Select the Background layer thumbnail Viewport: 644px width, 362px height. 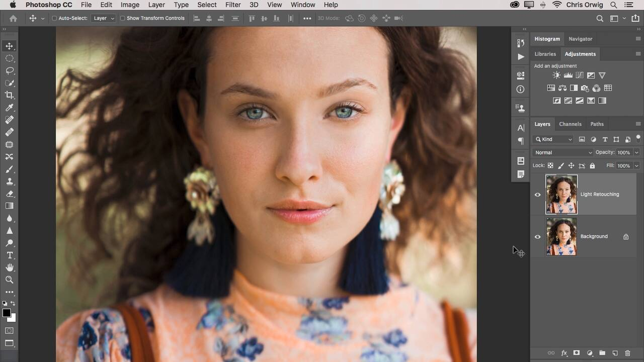(x=561, y=237)
